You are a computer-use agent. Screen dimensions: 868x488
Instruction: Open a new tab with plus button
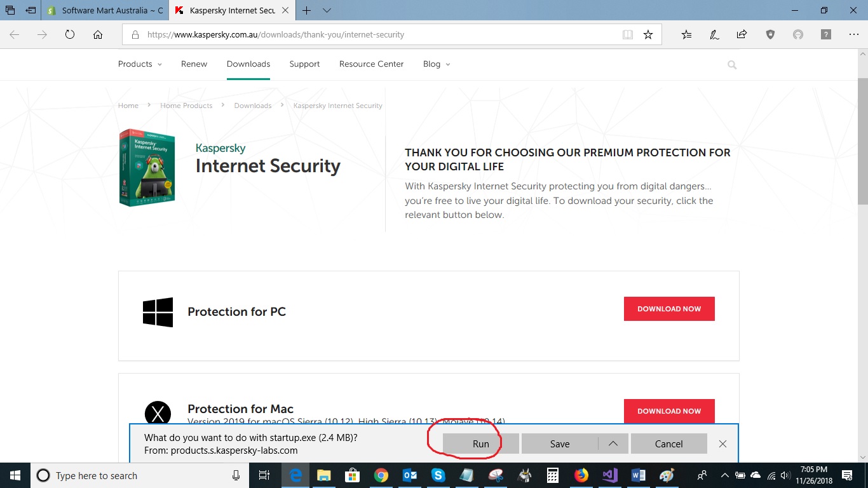[x=307, y=10]
